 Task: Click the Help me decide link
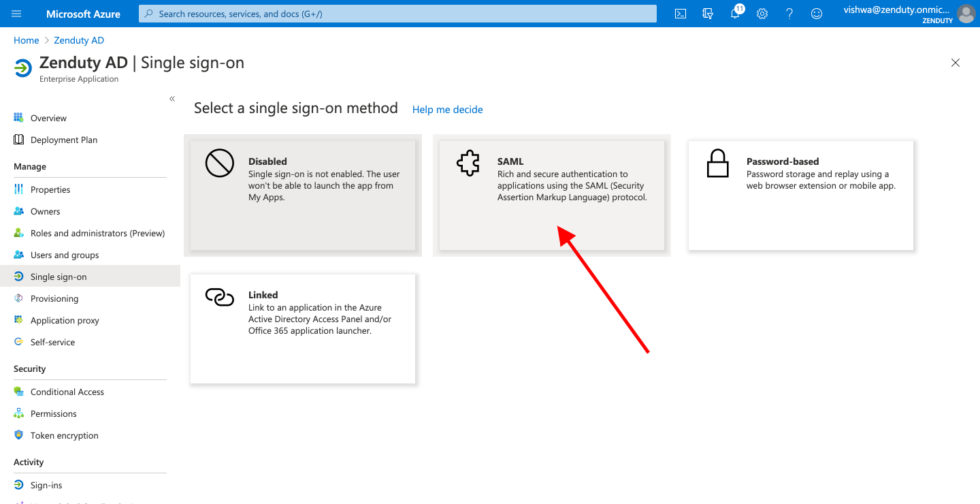(x=448, y=110)
